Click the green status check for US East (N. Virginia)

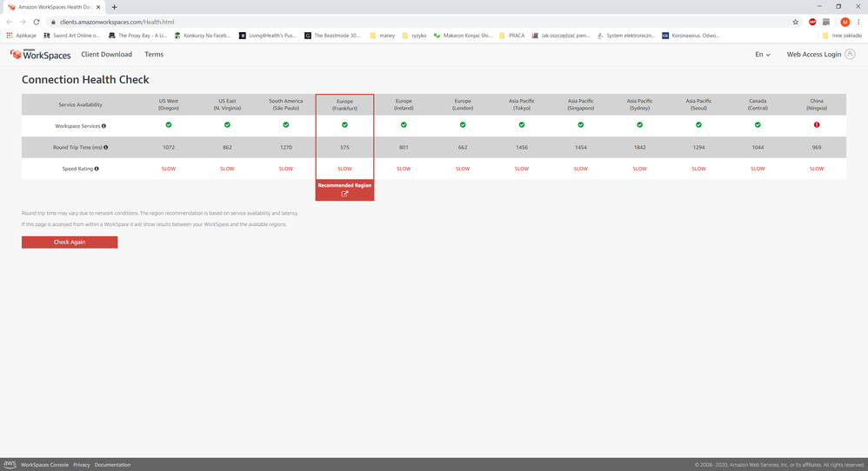pos(227,125)
